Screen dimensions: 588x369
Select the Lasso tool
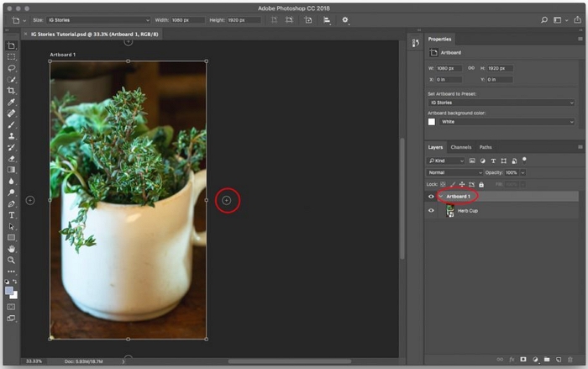(12, 68)
